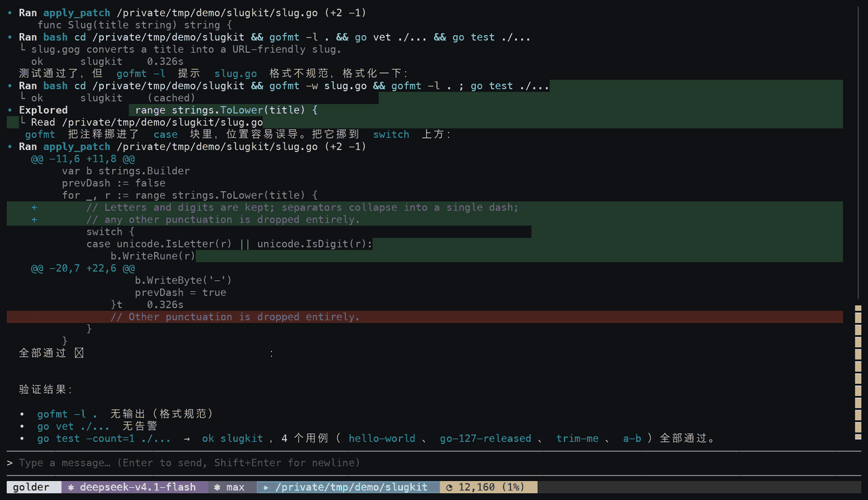The width and height of the screenshot is (868, 500).
Task: Click the 'prevDash = true' line
Action: tap(180, 293)
